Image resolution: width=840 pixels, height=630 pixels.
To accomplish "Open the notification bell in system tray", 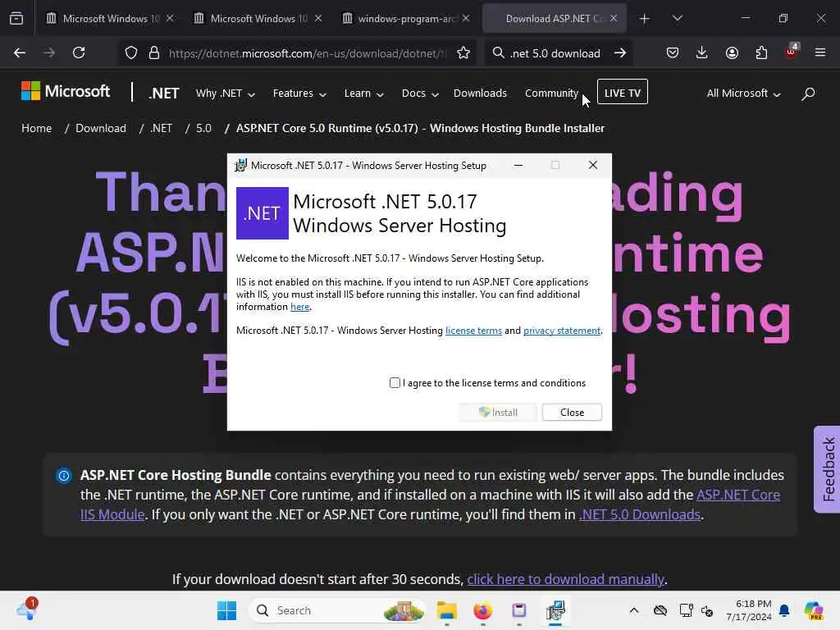I will pyautogui.click(x=784, y=610).
